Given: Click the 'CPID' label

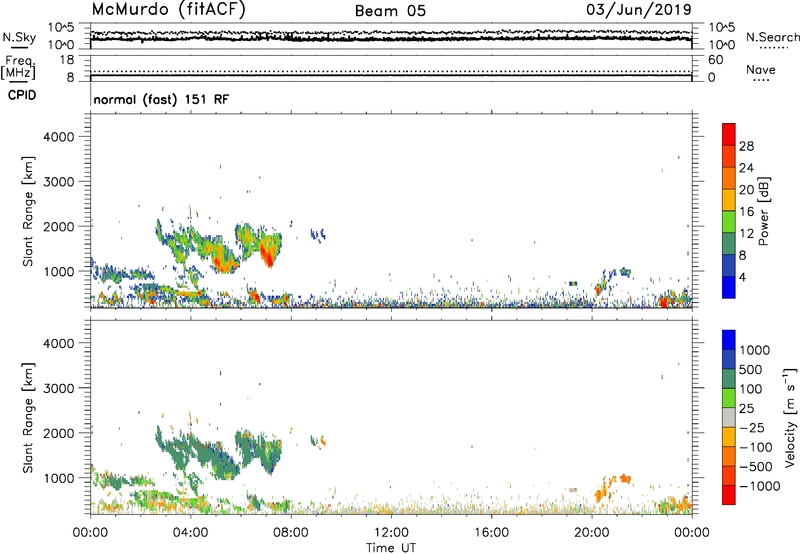Looking at the screenshot, I should (x=22, y=95).
